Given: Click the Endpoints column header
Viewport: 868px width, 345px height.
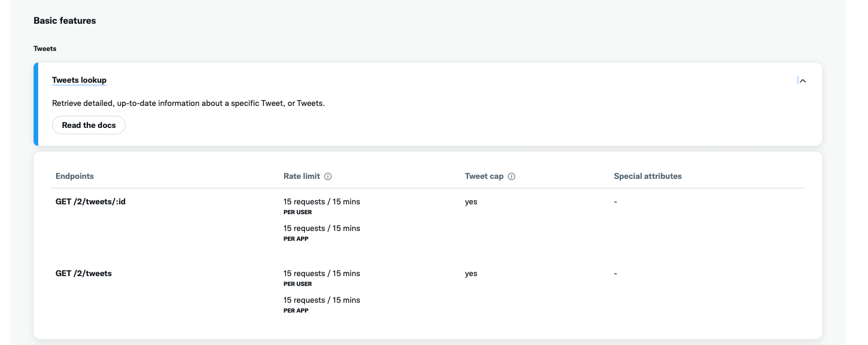Looking at the screenshot, I should tap(75, 176).
